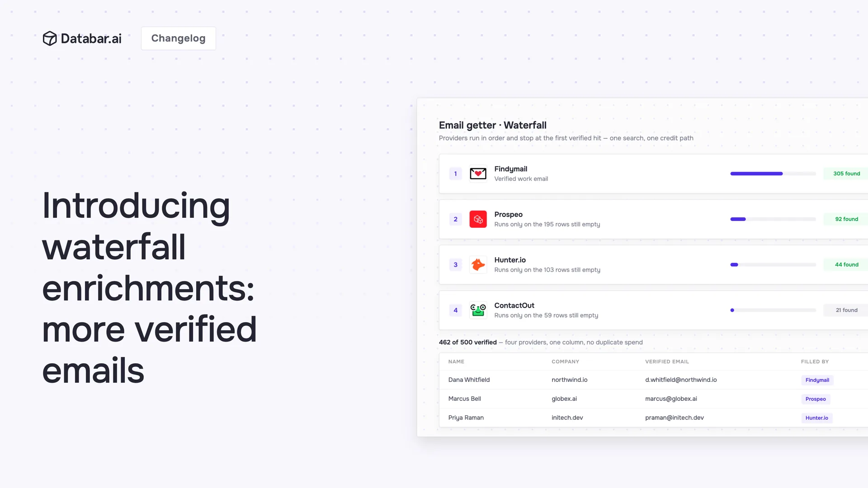Open the Changelog button
868x488 pixels.
coord(178,38)
